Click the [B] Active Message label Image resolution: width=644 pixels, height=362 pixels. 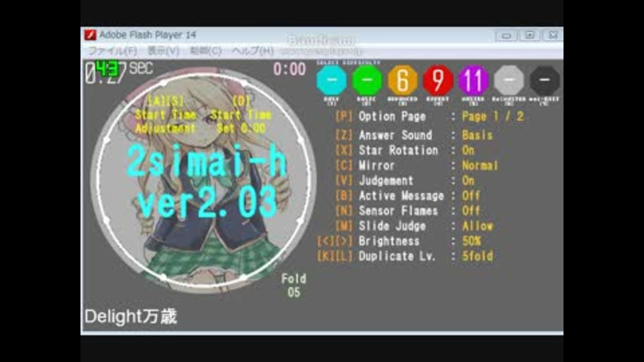390,196
